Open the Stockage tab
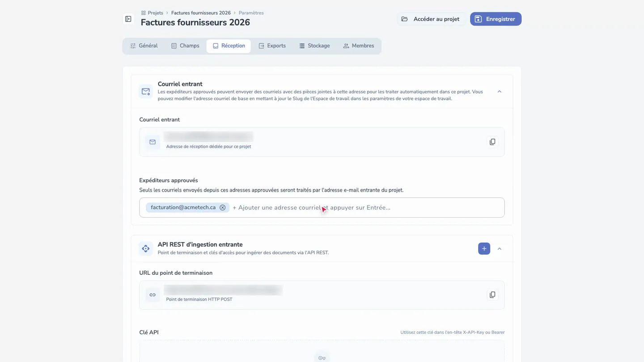This screenshot has height=362, width=644. point(314,46)
